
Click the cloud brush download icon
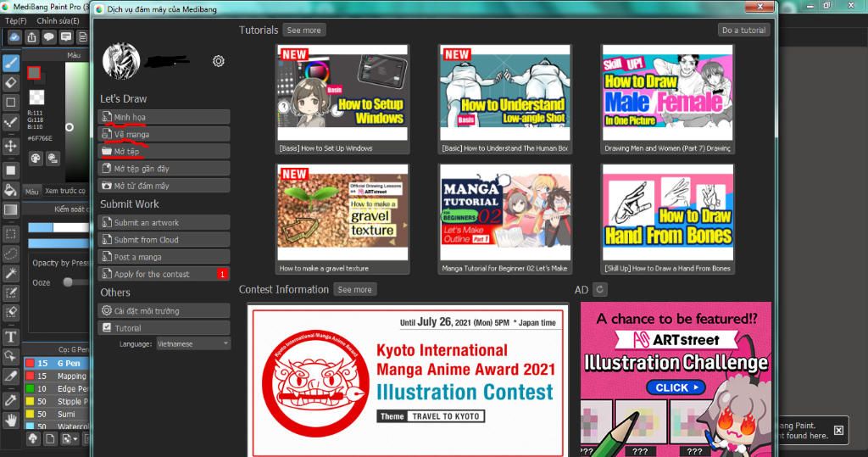pyautogui.click(x=33, y=438)
